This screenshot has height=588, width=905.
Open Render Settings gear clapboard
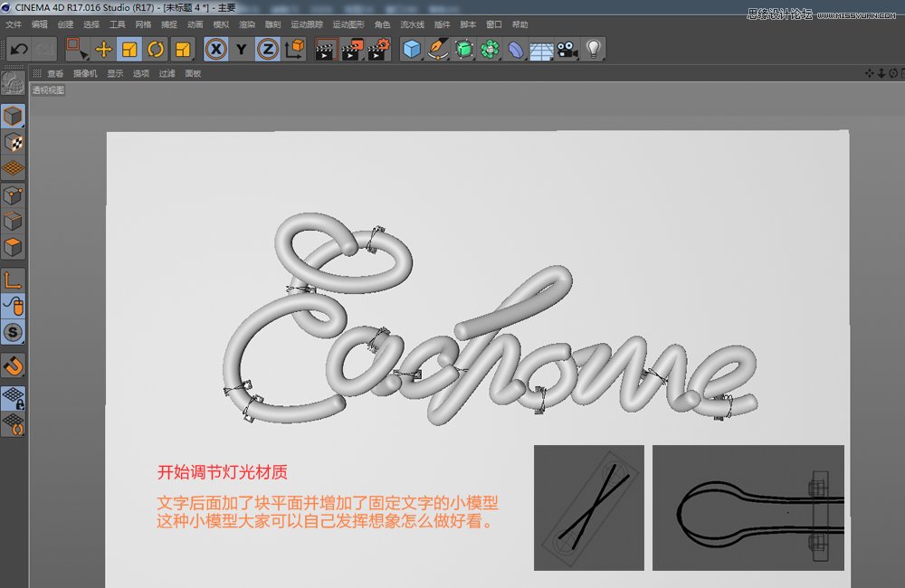378,49
